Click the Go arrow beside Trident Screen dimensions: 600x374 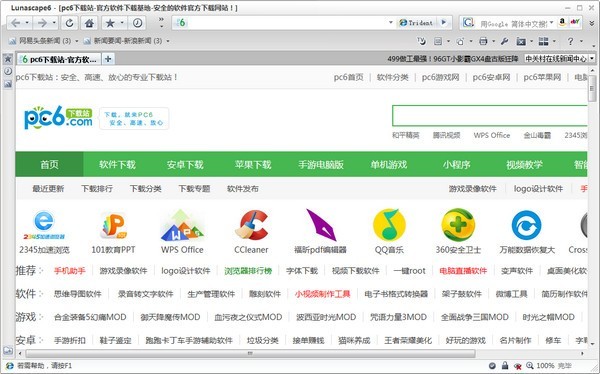tap(444, 22)
